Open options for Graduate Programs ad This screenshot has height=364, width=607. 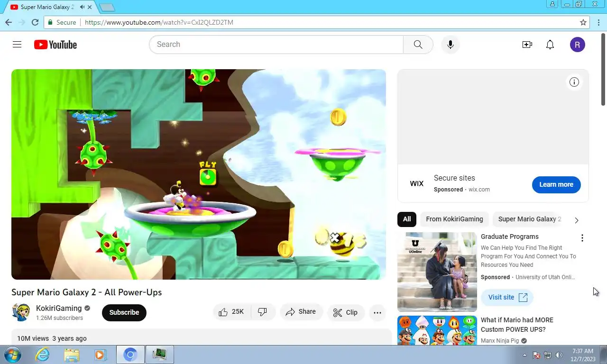pos(582,238)
